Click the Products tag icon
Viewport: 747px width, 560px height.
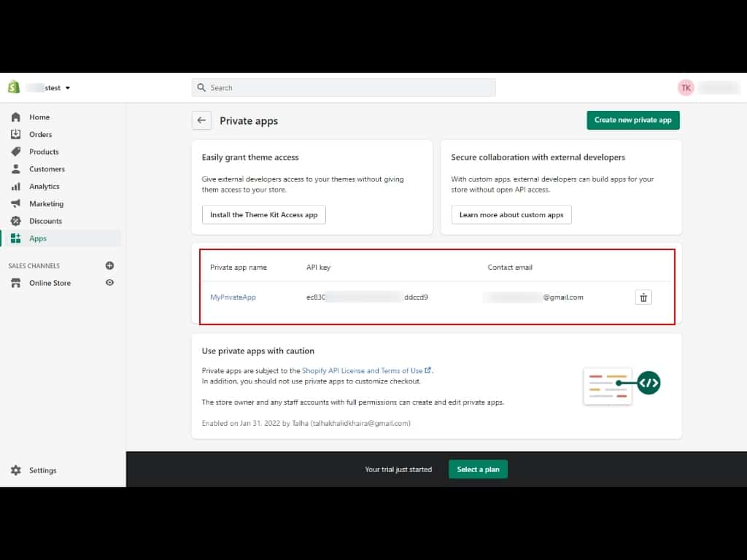click(x=16, y=152)
